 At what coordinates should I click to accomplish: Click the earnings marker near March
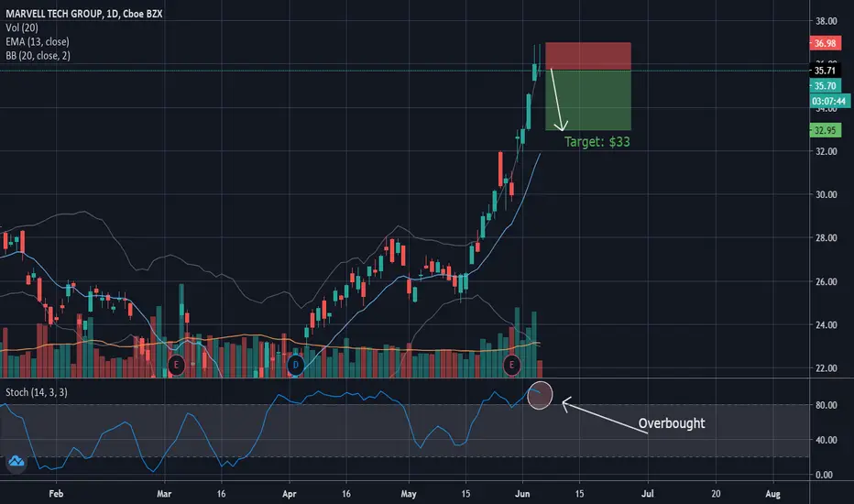pos(176,365)
